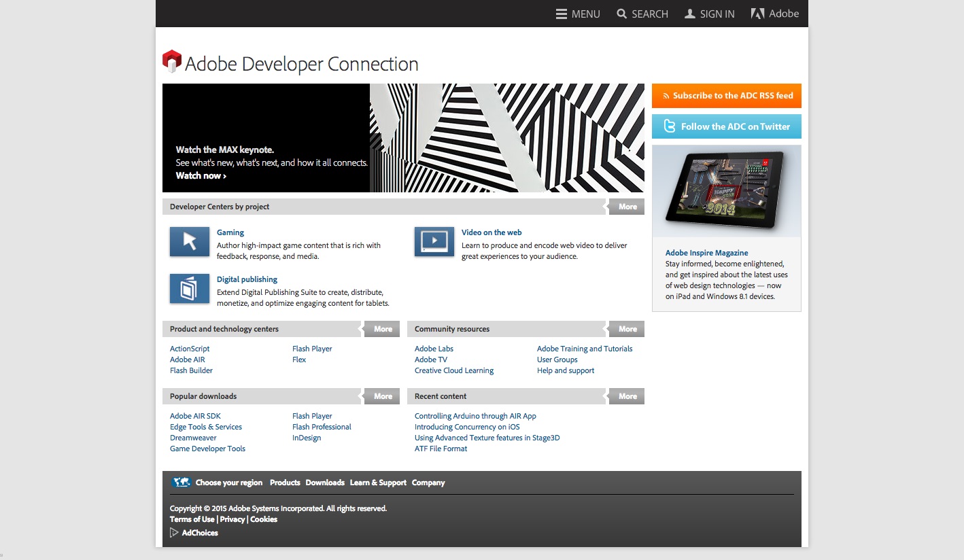Click Watch now in the MAX banner
The width and height of the screenshot is (964, 560).
click(x=201, y=175)
